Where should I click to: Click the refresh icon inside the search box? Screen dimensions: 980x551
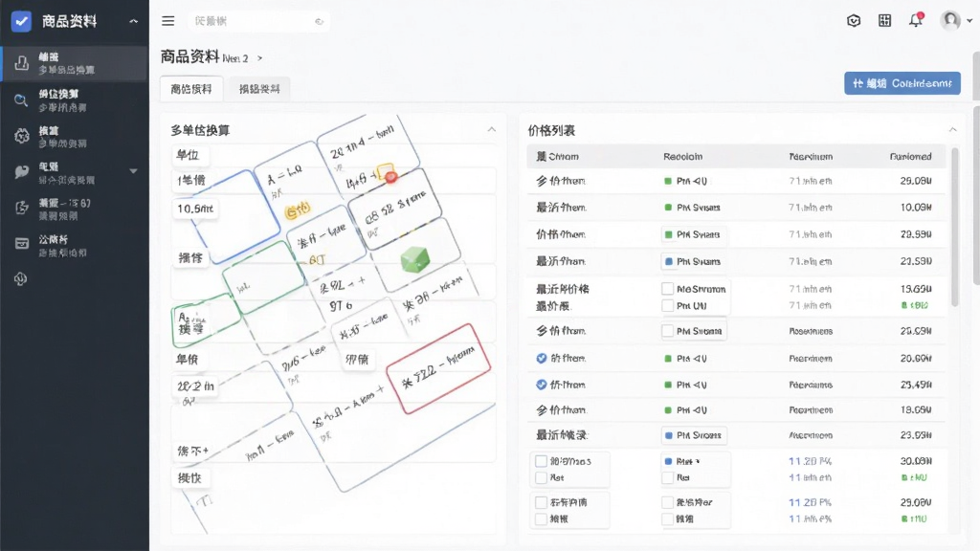(x=320, y=21)
